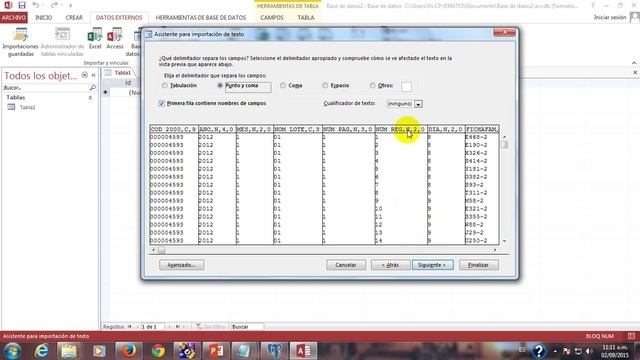The width and height of the screenshot is (640, 360).
Task: Click the Buscar field in navigation pane
Action: click(45, 88)
